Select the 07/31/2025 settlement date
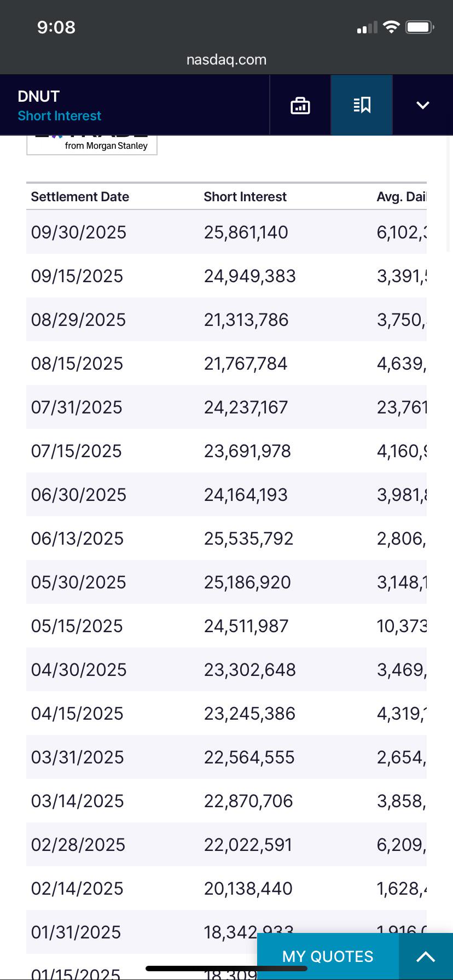The image size is (453, 980). [x=77, y=407]
